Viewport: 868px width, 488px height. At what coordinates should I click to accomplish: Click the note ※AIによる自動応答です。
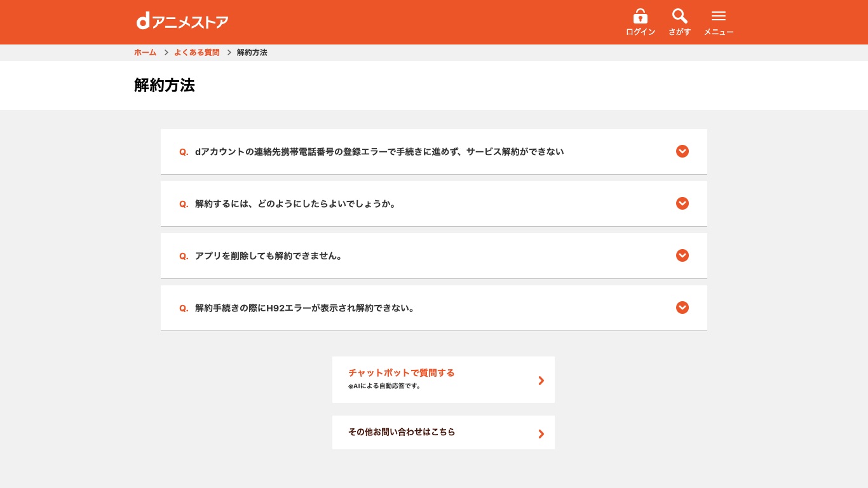[x=384, y=386]
